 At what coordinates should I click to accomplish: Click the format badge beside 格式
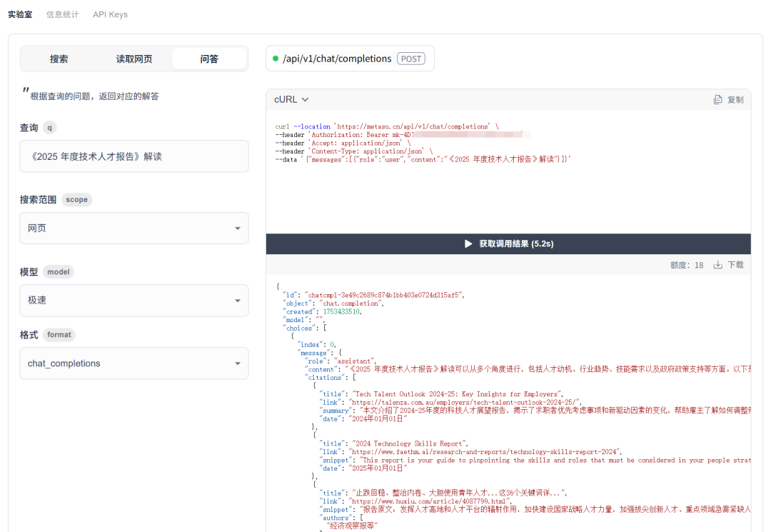59,334
